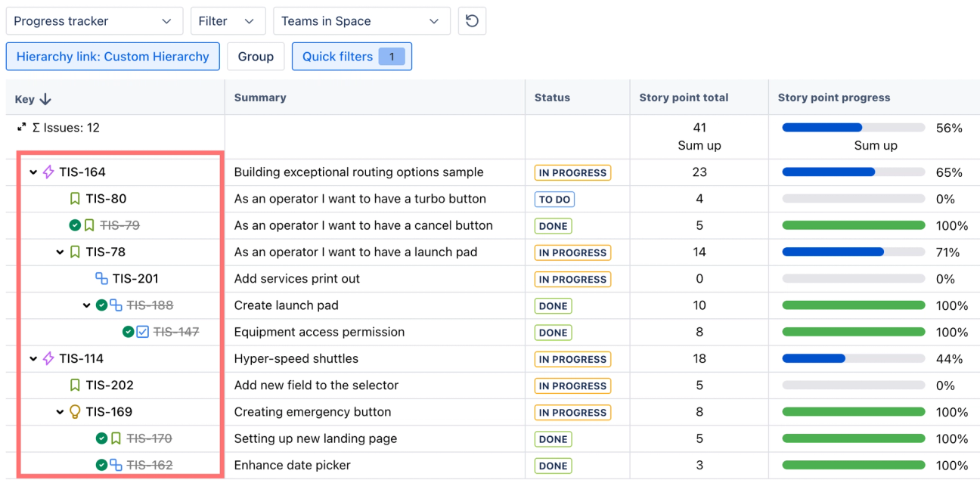Sort by the Key column header
The image size is (980, 480).
[x=33, y=99]
